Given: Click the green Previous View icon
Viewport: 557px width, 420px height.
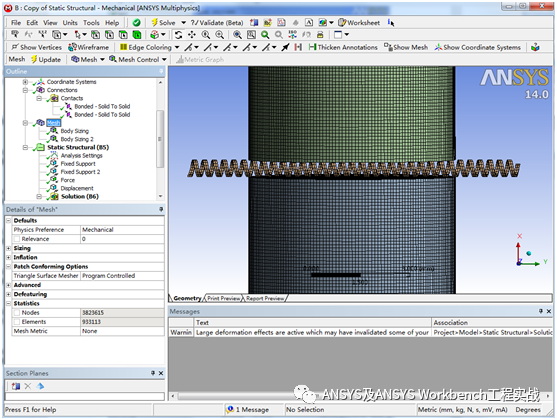Looking at the screenshot, I should click(x=265, y=35).
